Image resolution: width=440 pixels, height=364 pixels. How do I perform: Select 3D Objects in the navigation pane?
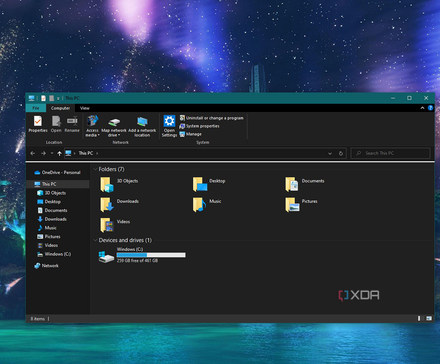(x=51, y=193)
